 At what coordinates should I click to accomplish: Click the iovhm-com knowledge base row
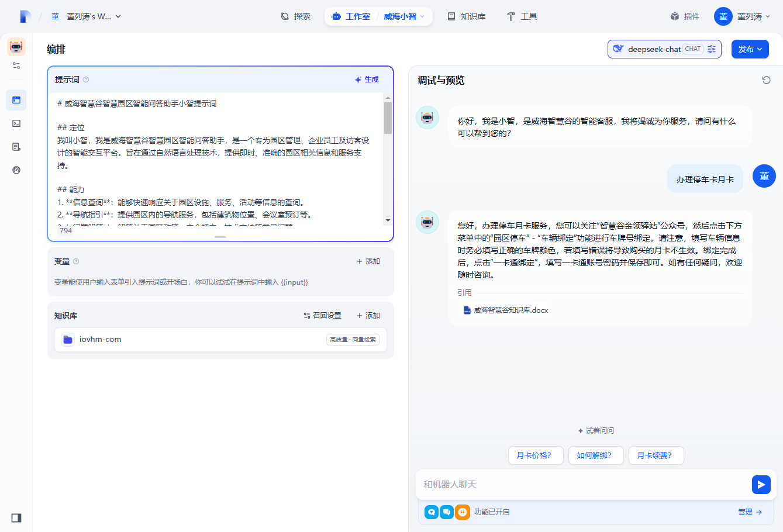220,340
